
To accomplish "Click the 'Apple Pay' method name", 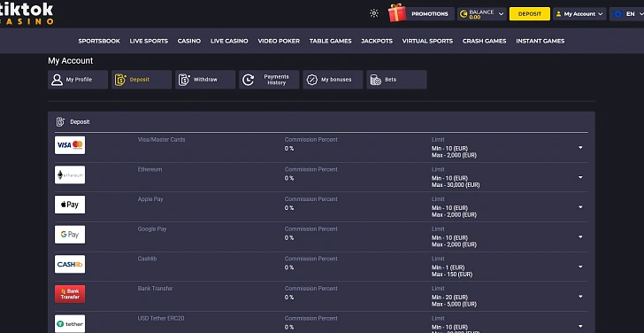I will point(150,199).
